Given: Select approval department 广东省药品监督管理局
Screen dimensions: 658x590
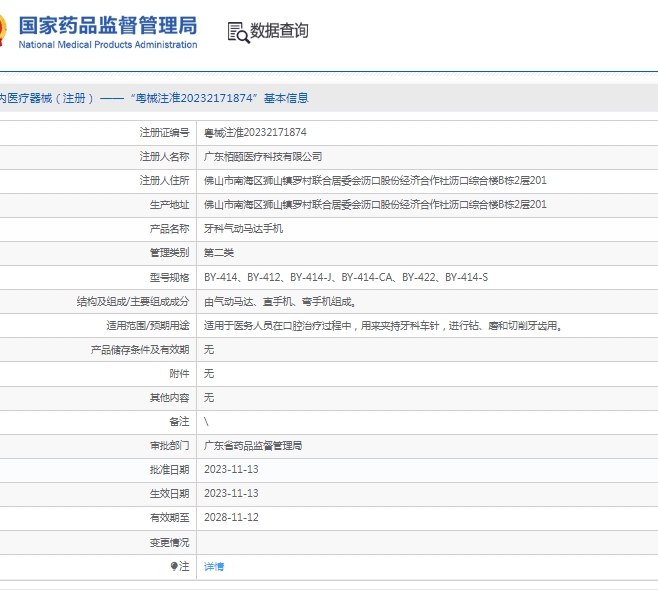Looking at the screenshot, I should point(253,446).
